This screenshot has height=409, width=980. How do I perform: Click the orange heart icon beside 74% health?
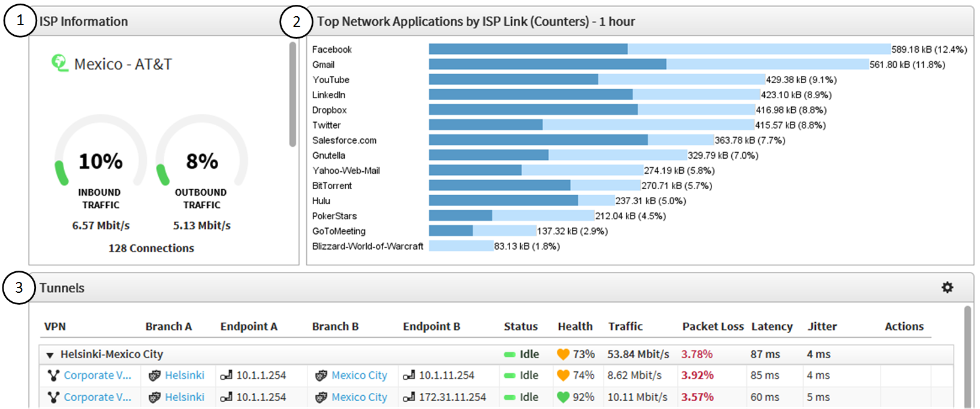tap(563, 375)
